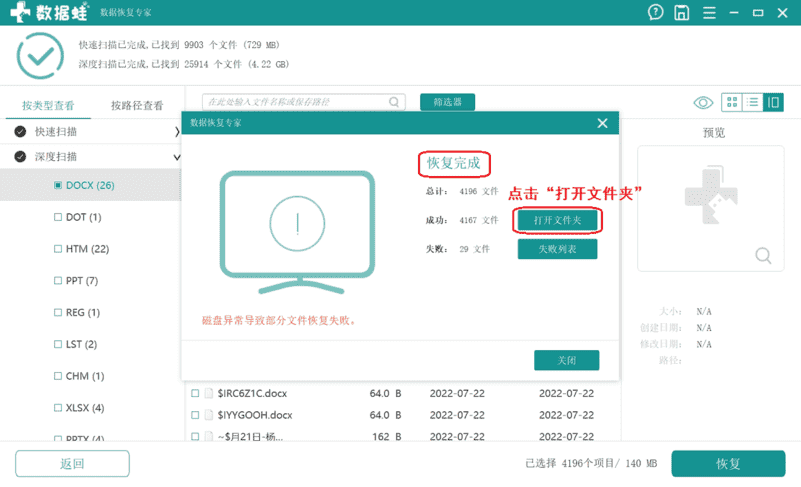Viewport: 801px width, 487px height.
Task: Open the 失败列表 failed list
Action: tap(556, 249)
